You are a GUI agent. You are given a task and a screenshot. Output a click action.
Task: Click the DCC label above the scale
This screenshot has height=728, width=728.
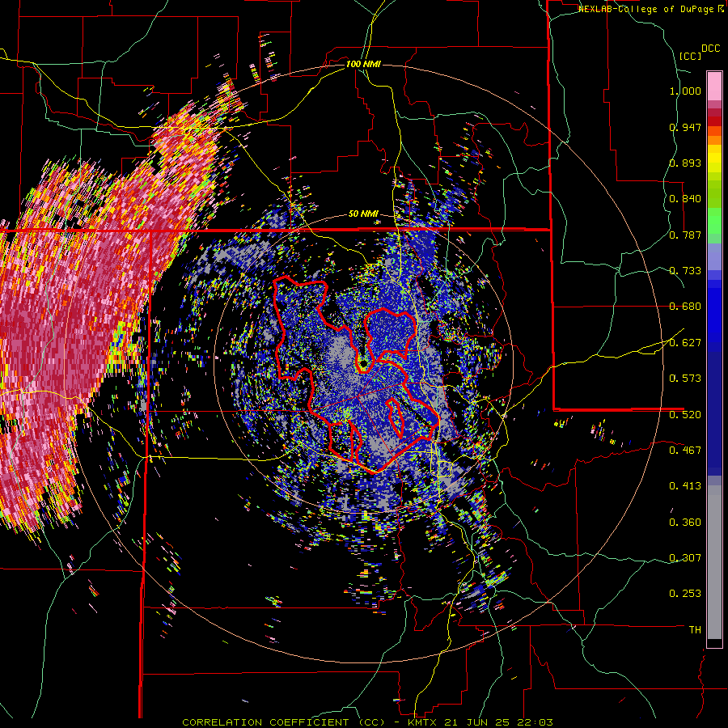[x=710, y=49]
